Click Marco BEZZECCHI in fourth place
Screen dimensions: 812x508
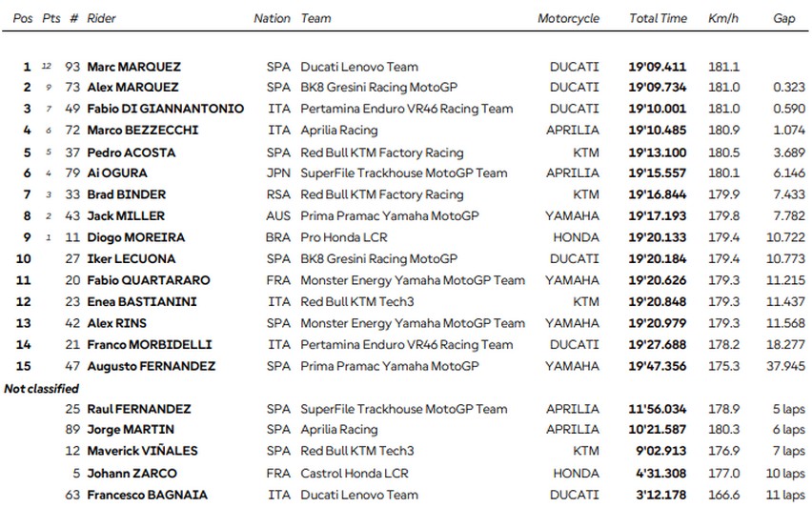click(x=142, y=130)
